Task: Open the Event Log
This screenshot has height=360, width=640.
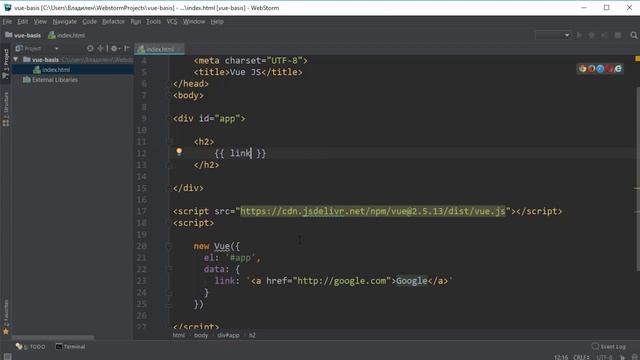Action: (x=609, y=347)
